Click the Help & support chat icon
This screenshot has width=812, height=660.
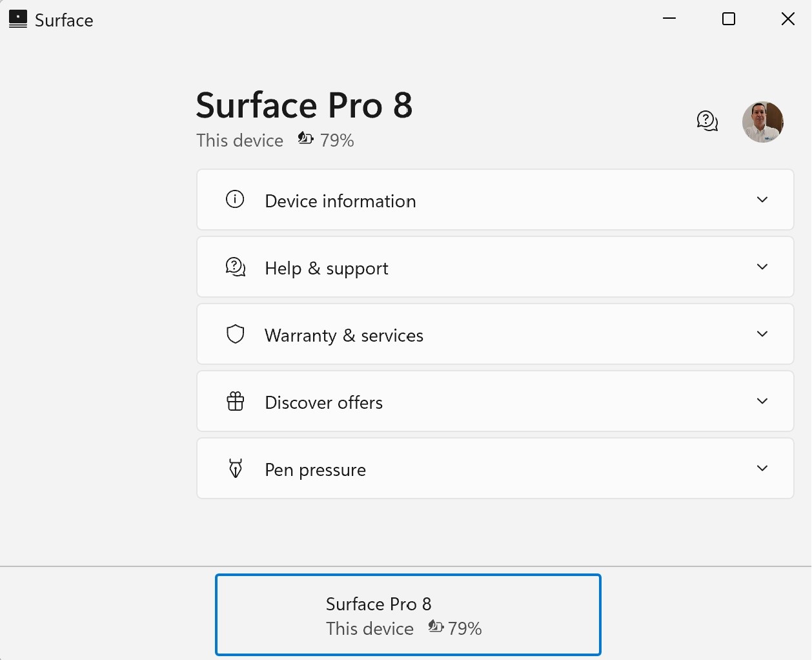click(236, 267)
